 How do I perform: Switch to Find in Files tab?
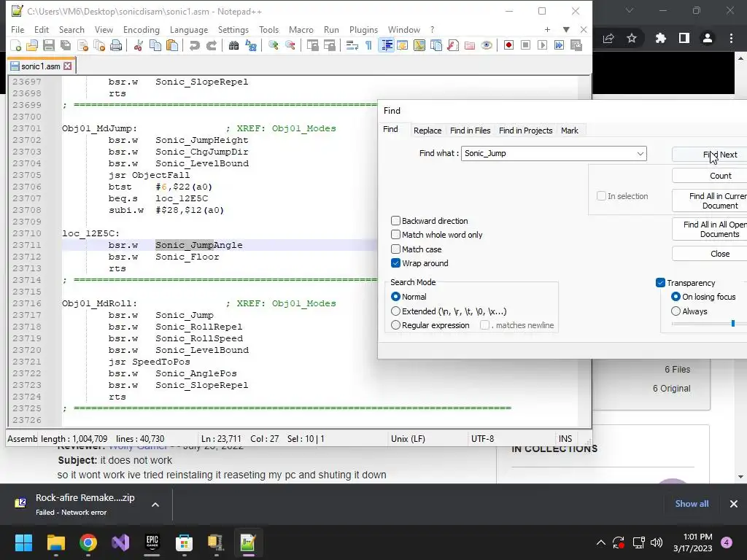pyautogui.click(x=471, y=131)
